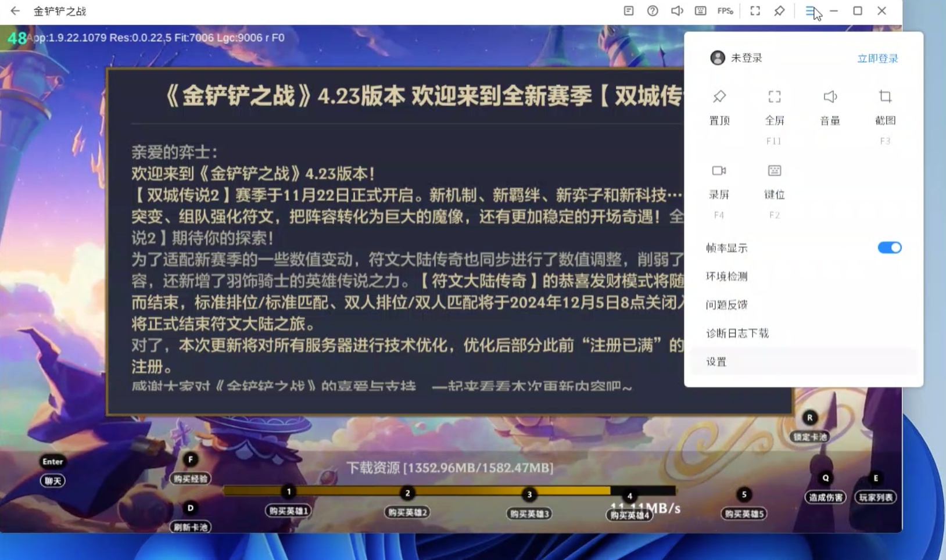This screenshot has height=560, width=946.
Task: Click the 购买英雄3 key overlay
Action: (529, 504)
